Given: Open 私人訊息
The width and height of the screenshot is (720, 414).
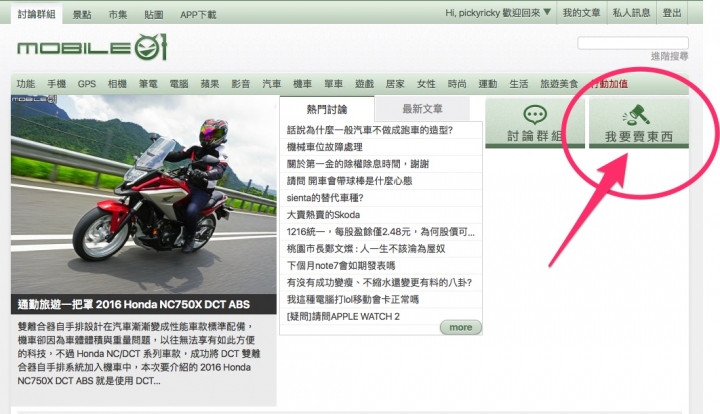Looking at the screenshot, I should click(631, 13).
